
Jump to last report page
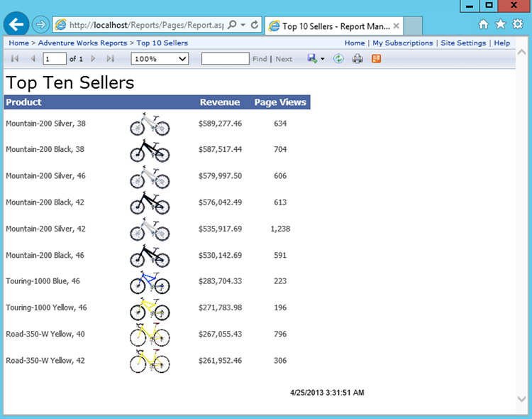click(x=110, y=58)
